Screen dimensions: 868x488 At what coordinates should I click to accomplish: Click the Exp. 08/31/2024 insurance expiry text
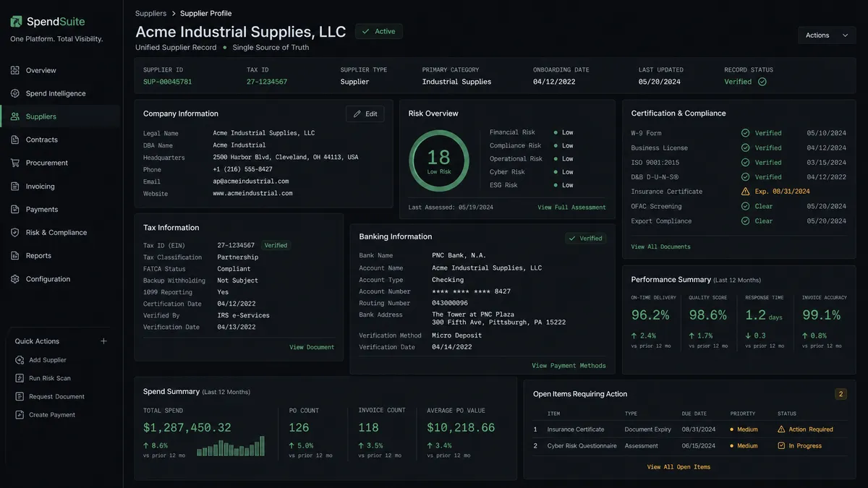(x=782, y=192)
